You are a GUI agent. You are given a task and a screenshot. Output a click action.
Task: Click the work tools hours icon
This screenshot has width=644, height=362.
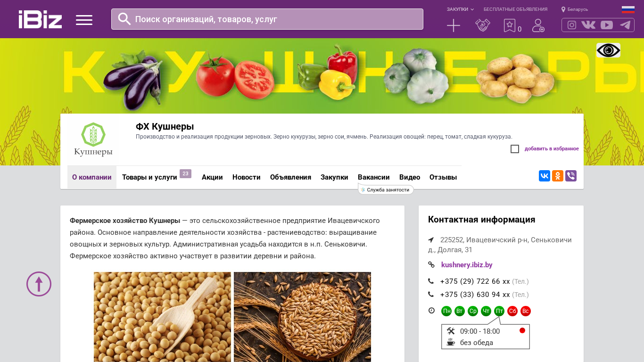(451, 331)
